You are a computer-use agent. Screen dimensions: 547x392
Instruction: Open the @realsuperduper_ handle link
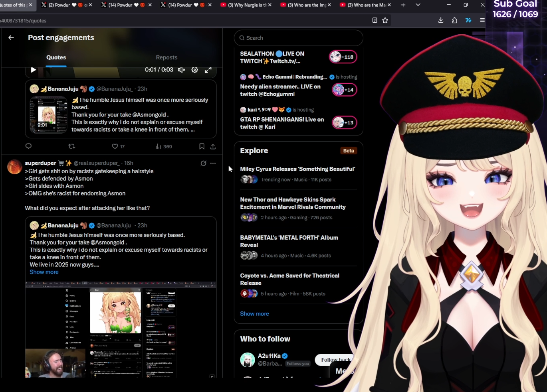coord(97,163)
